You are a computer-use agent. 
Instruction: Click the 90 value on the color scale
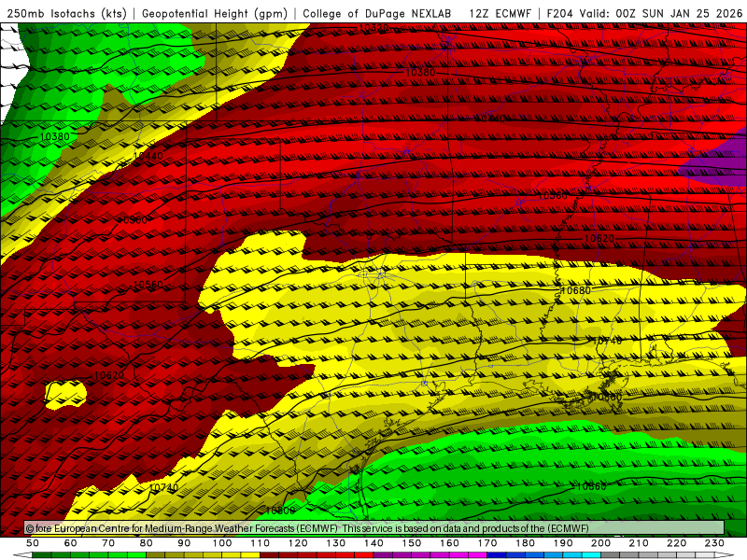click(x=184, y=543)
